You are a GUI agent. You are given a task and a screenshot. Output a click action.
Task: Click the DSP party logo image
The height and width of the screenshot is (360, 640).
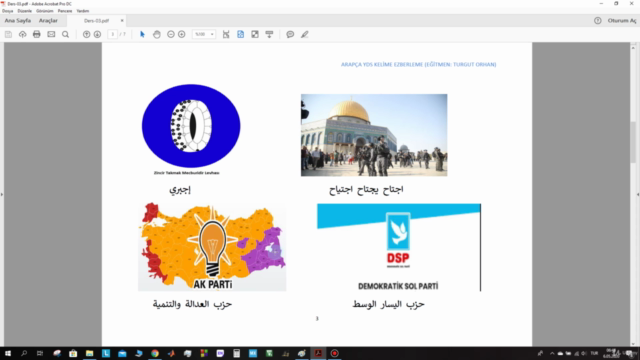click(399, 247)
